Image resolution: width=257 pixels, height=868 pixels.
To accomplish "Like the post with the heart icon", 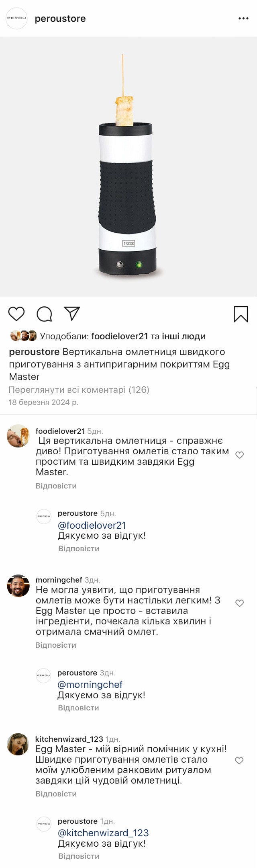I will coord(16,314).
